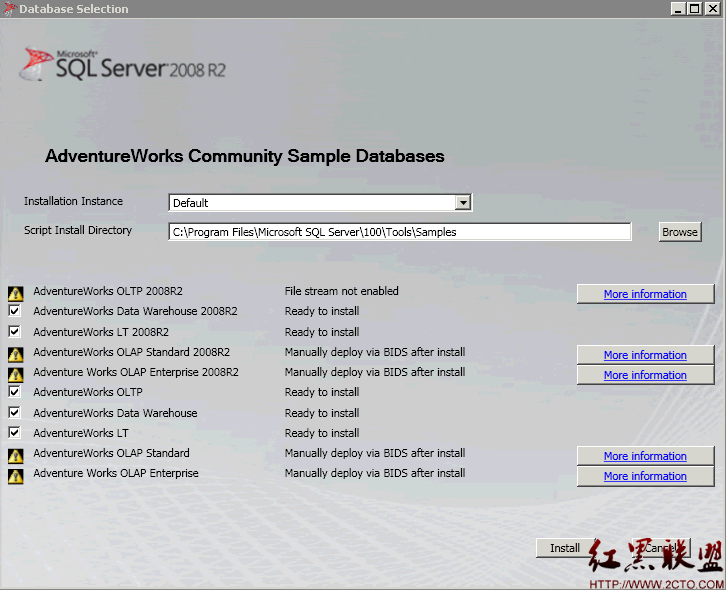The width and height of the screenshot is (726, 590).
Task: Click 'Installation Instance' label
Action: [x=73, y=201]
